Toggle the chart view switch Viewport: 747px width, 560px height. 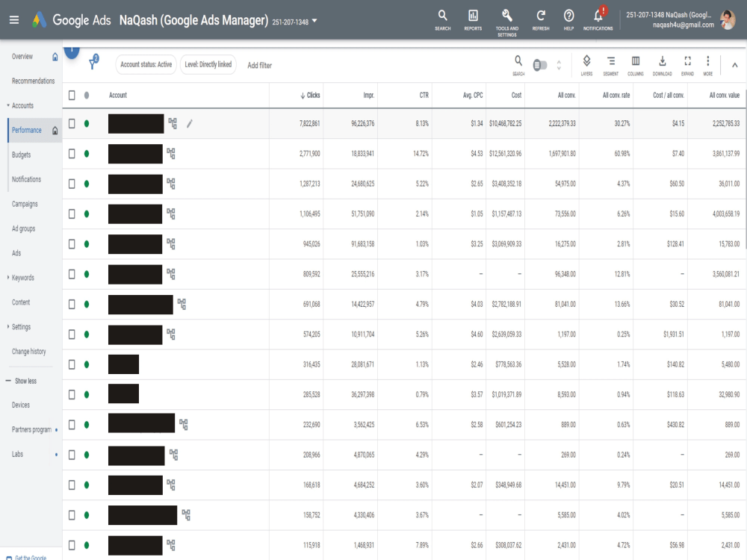540,65
